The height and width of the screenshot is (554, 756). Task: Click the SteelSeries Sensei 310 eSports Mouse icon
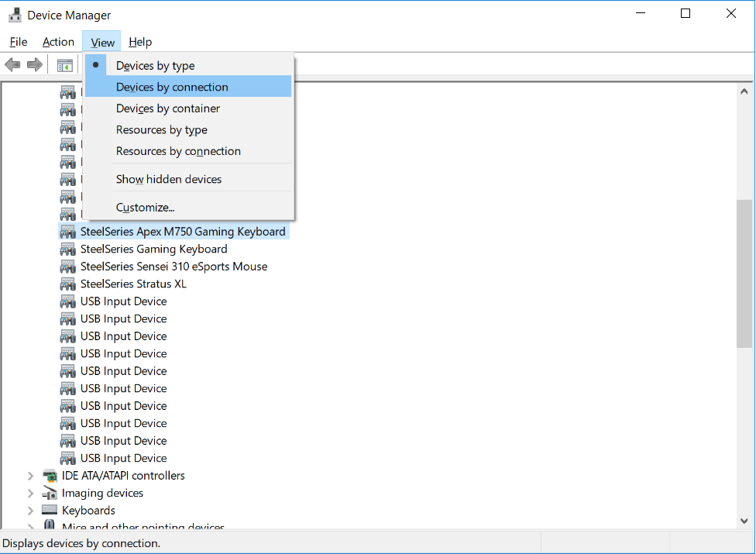tap(68, 267)
